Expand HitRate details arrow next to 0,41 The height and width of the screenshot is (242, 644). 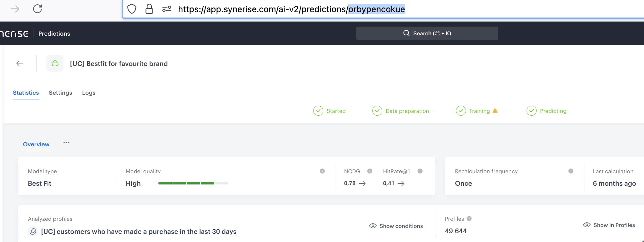401,184
